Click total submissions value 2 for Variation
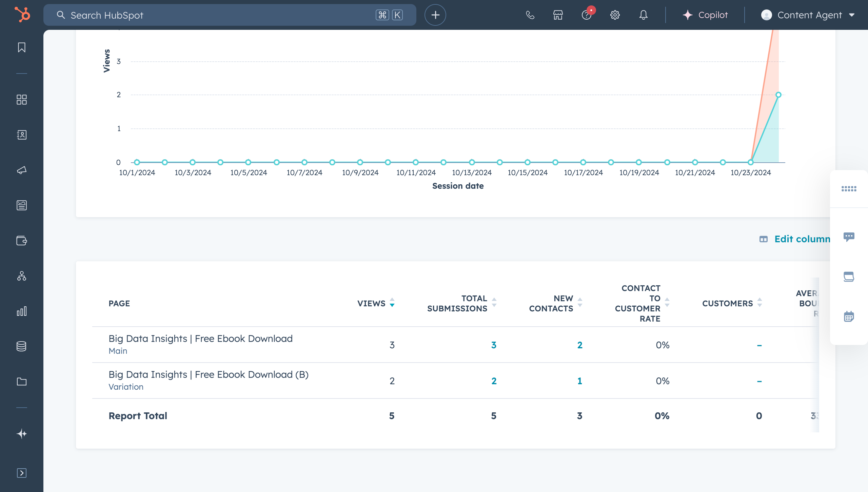868x492 pixels. pos(494,381)
